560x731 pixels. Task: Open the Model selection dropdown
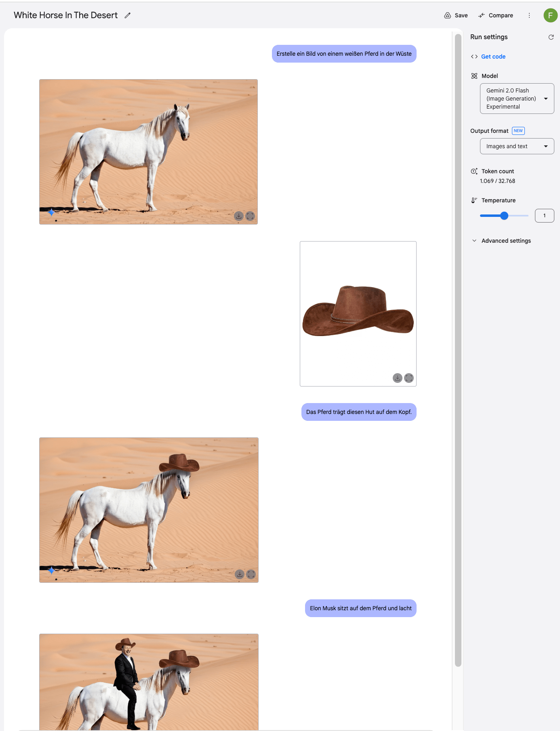[517, 99]
